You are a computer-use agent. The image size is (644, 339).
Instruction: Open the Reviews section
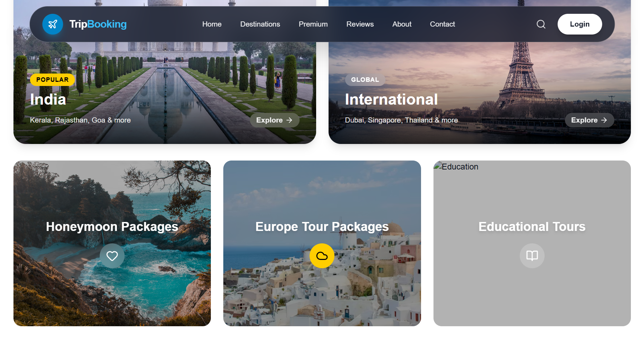pos(360,24)
